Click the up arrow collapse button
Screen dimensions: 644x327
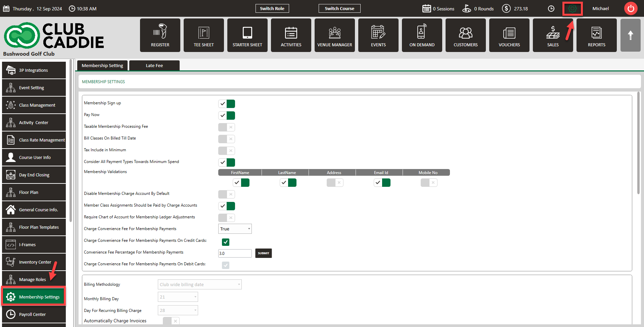tap(630, 35)
